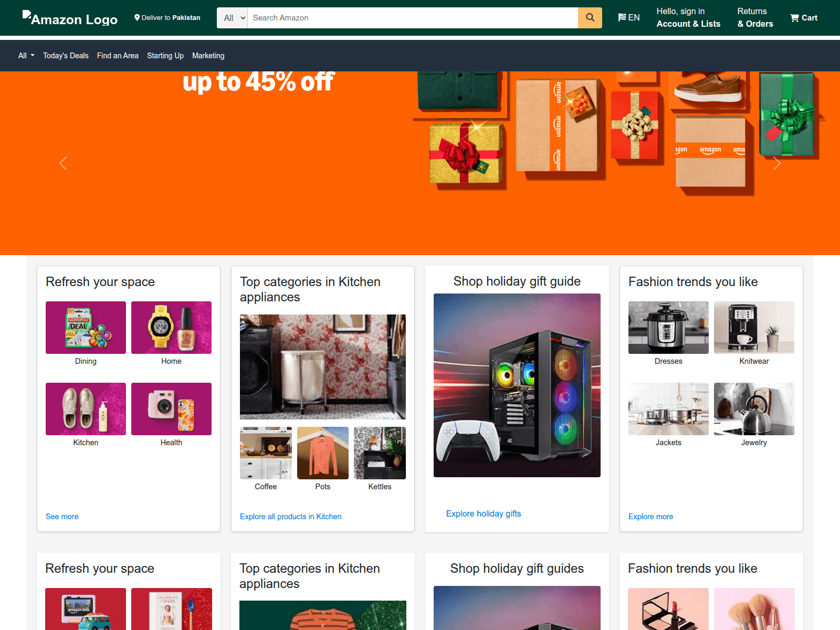Open the search category All dropdown
The image size is (840, 630).
coord(232,18)
